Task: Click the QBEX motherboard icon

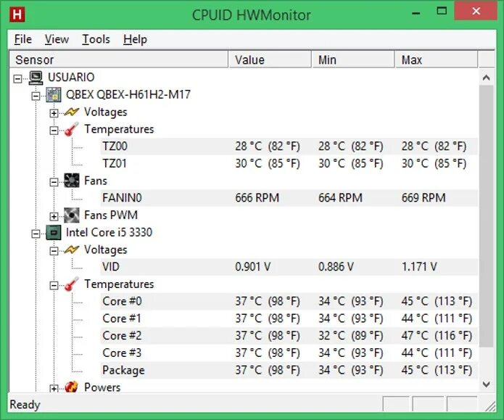Action: 54,95
